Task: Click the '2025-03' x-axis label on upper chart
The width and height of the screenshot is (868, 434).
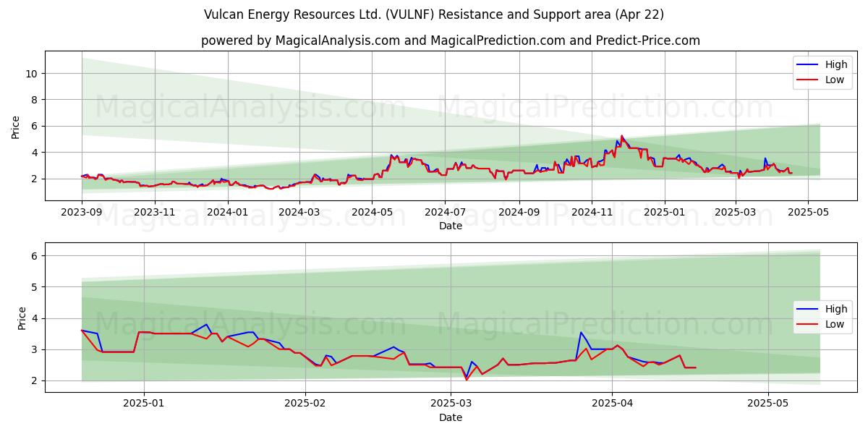Action: pos(736,213)
